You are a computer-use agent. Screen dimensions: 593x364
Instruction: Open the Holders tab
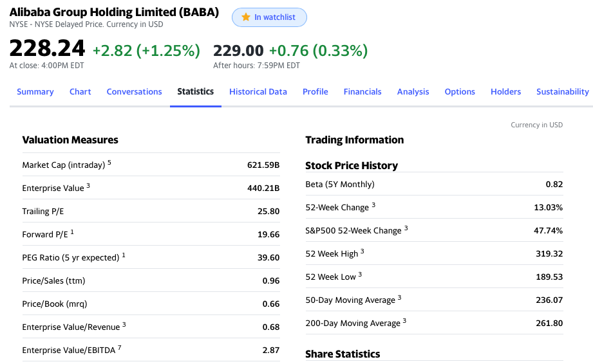pyautogui.click(x=505, y=92)
